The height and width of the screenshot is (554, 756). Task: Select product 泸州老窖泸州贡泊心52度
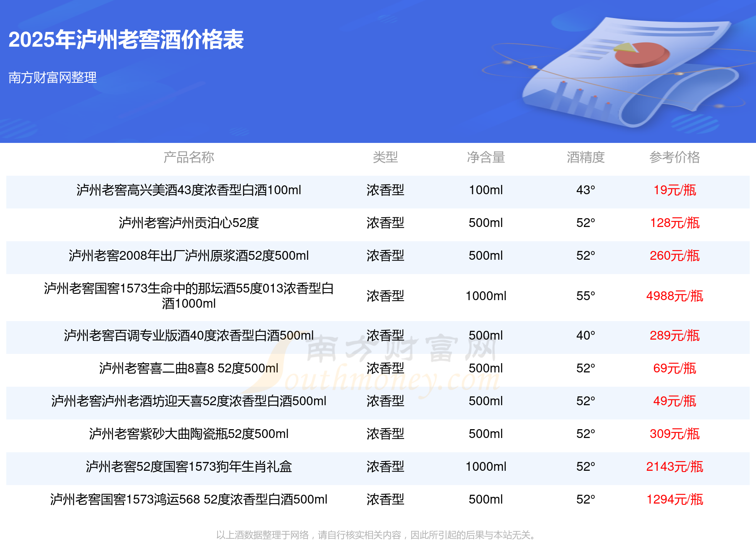(189, 223)
